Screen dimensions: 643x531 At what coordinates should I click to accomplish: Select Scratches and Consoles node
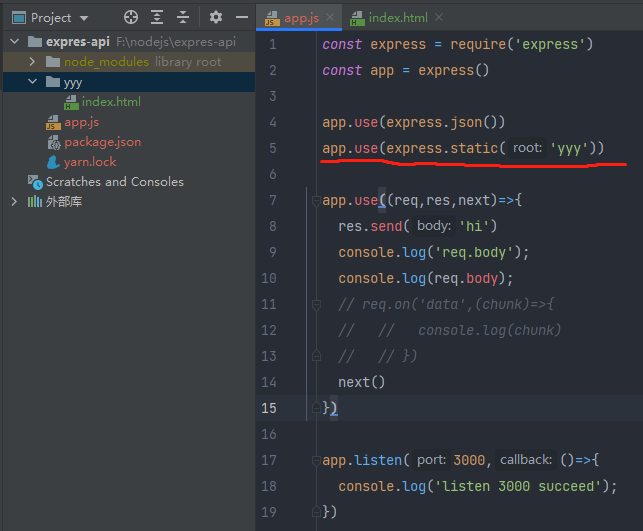115,182
